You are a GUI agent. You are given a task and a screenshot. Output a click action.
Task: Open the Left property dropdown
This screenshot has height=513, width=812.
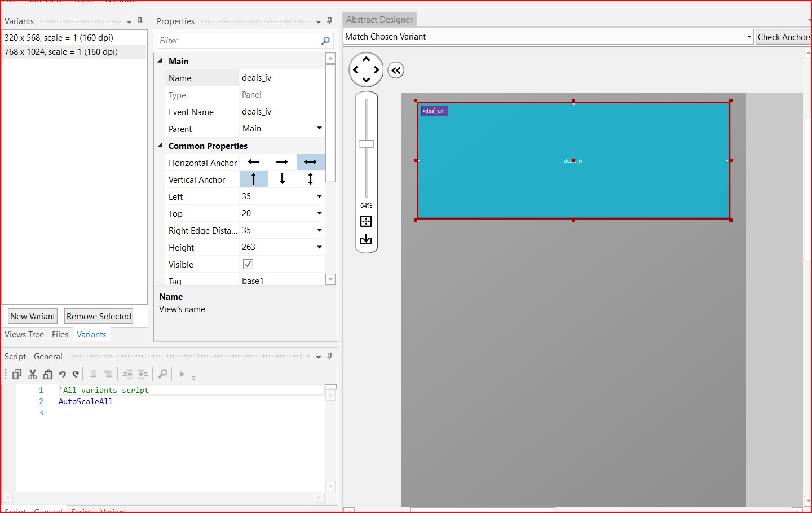[x=319, y=196]
